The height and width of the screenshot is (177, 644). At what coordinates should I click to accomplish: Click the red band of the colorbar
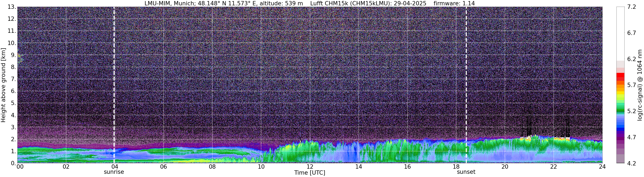click(620, 77)
